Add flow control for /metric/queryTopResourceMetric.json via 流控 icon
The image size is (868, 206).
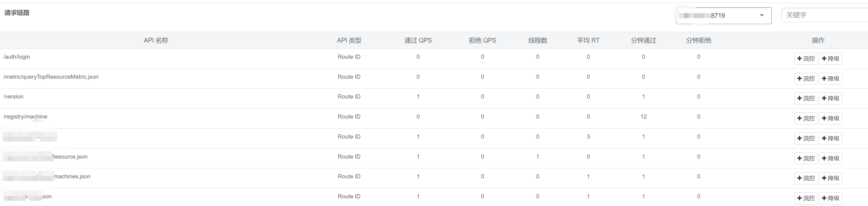806,78
